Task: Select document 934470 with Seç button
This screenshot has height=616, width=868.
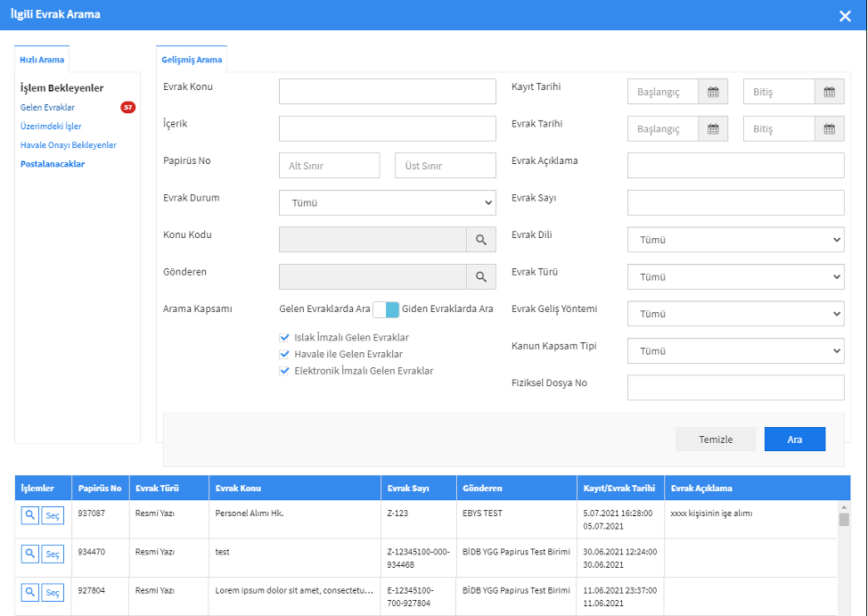Action: (x=53, y=554)
